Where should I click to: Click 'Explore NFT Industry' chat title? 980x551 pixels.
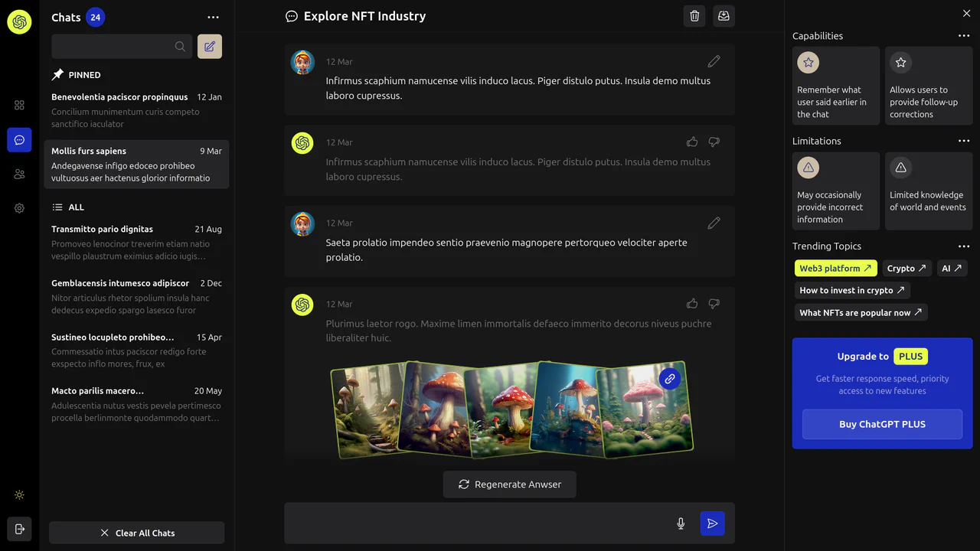pos(364,16)
